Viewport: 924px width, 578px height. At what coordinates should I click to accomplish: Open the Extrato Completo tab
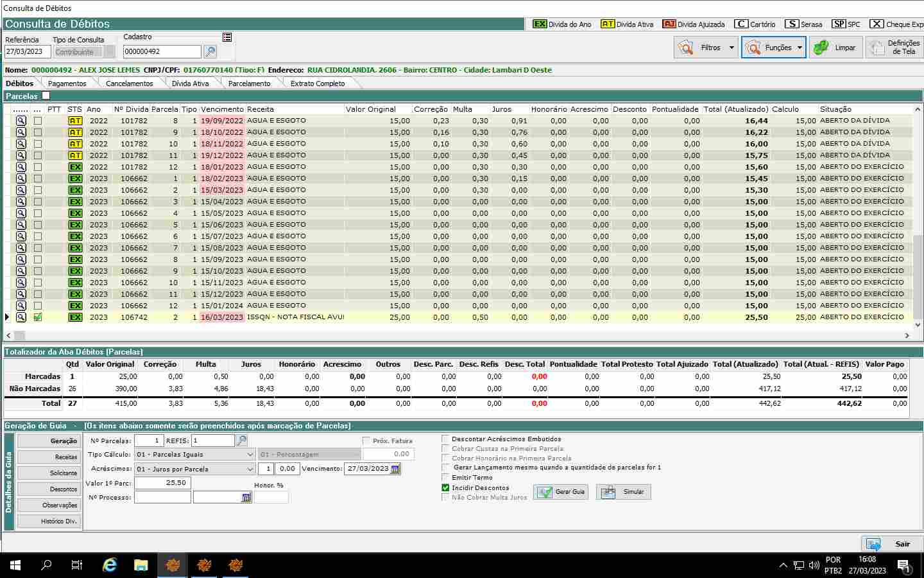pyautogui.click(x=317, y=83)
